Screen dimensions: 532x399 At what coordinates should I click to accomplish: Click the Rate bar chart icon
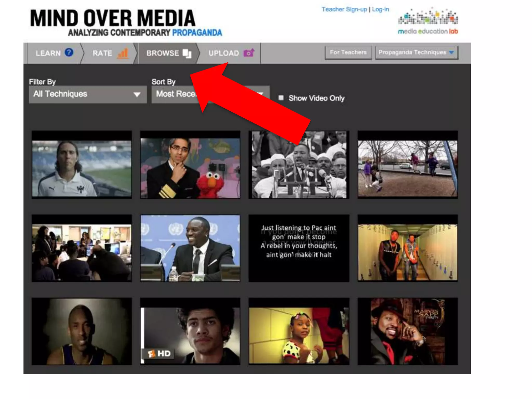(x=123, y=53)
